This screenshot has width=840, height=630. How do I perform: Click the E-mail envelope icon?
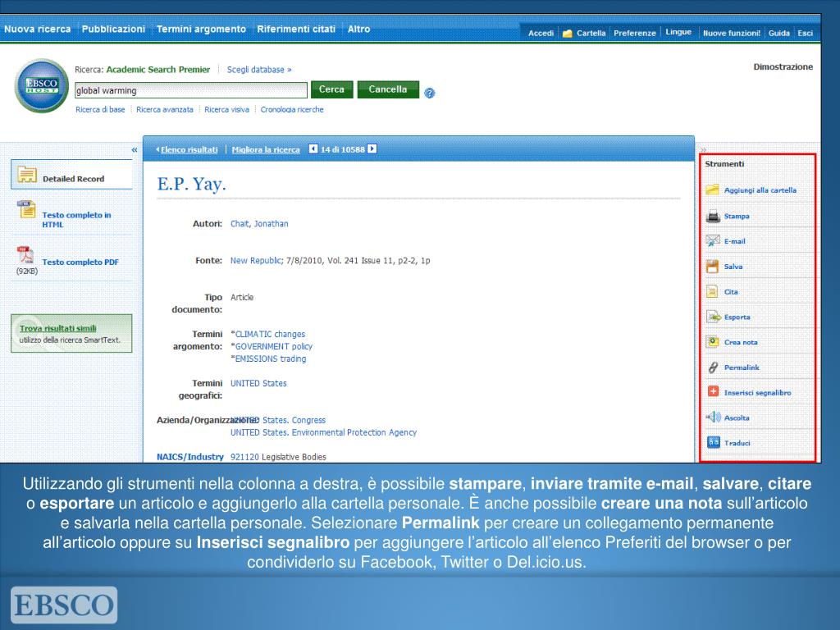713,241
